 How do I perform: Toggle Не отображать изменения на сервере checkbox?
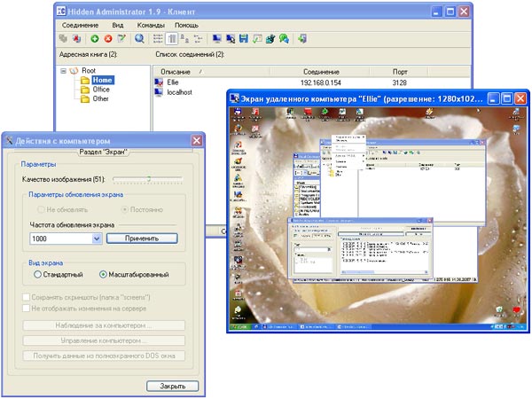click(x=26, y=309)
